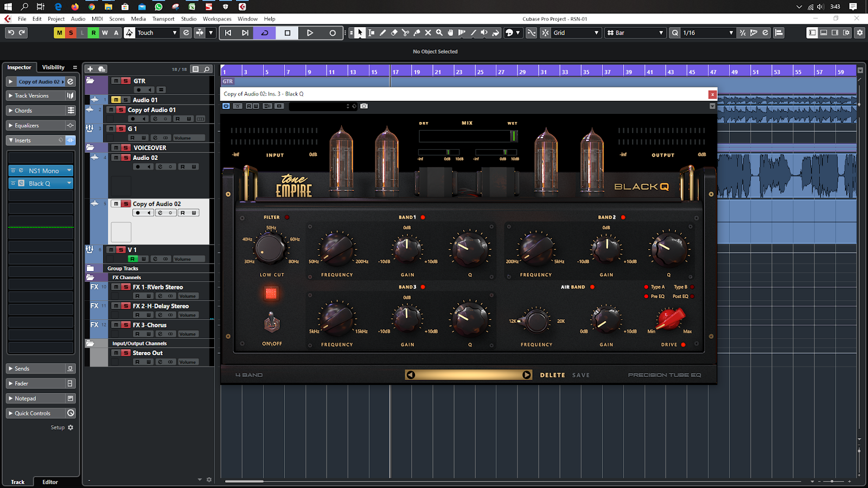Toggle global Mute state button M
This screenshot has width=868, height=488.
[59, 33]
